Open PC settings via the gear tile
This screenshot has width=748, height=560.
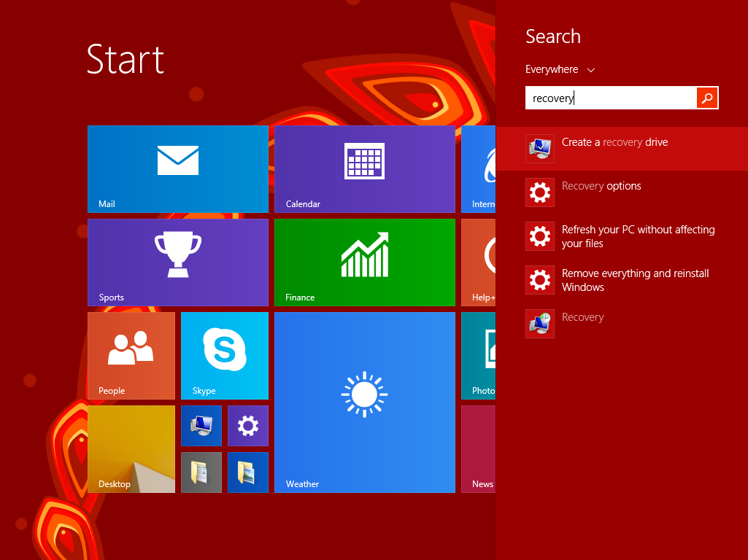pyautogui.click(x=247, y=425)
